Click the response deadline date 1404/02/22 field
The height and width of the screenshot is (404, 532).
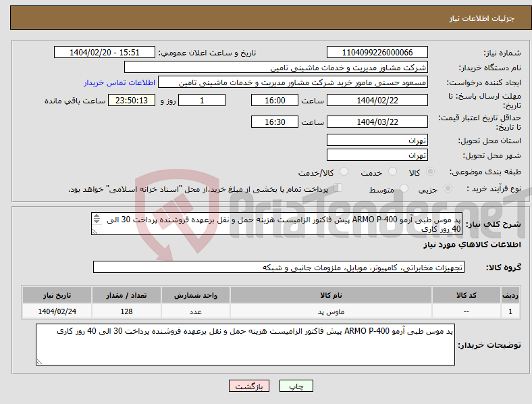(377, 100)
